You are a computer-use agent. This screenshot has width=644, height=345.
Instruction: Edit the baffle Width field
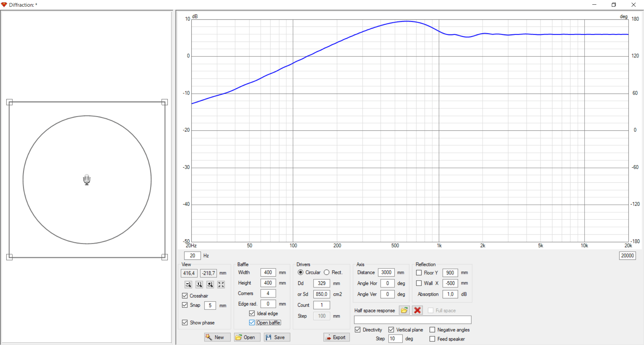pyautogui.click(x=268, y=273)
